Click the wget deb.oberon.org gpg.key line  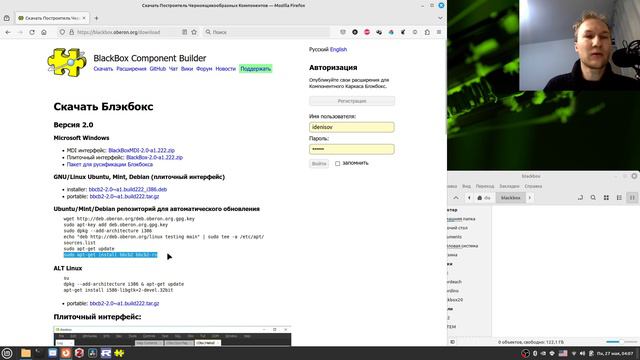(x=129, y=219)
